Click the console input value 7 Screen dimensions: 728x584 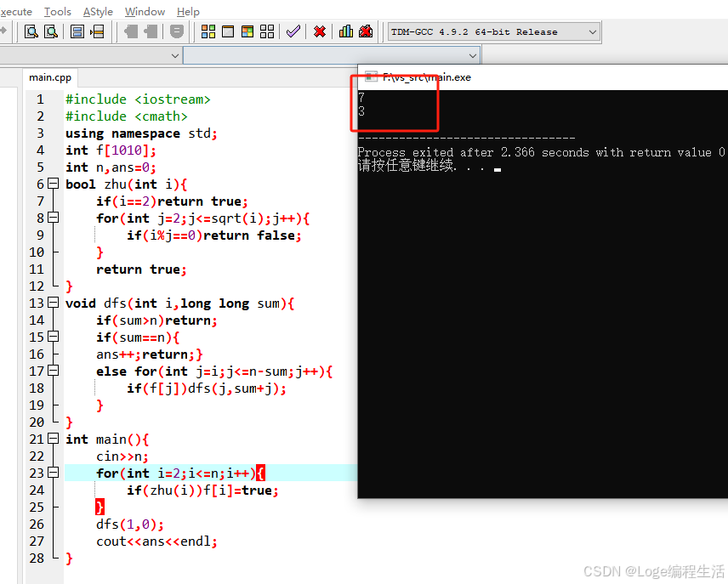pyautogui.click(x=361, y=98)
